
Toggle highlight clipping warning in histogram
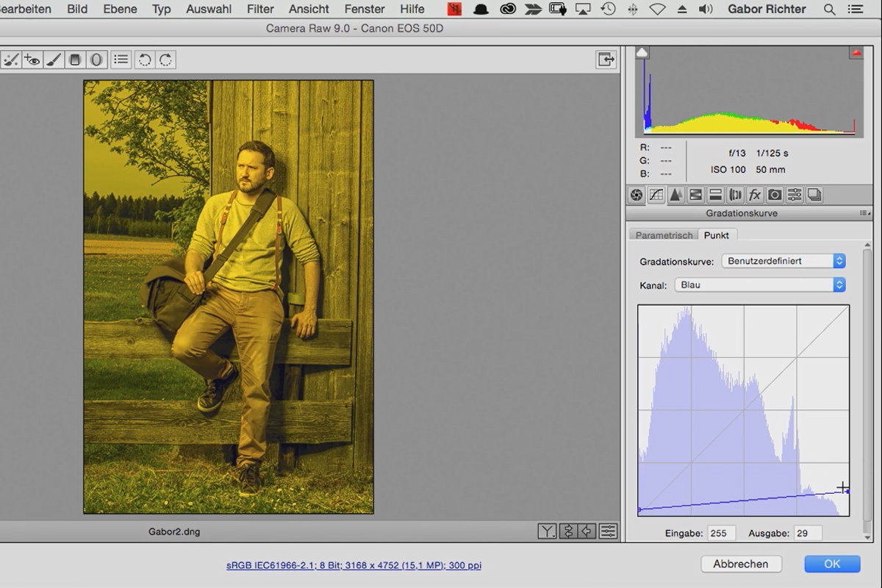click(x=856, y=53)
